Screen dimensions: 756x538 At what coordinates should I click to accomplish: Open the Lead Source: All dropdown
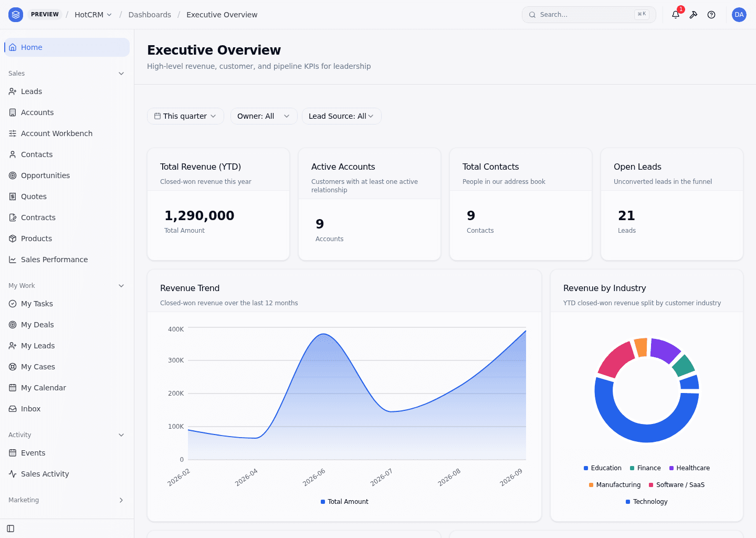[341, 116]
